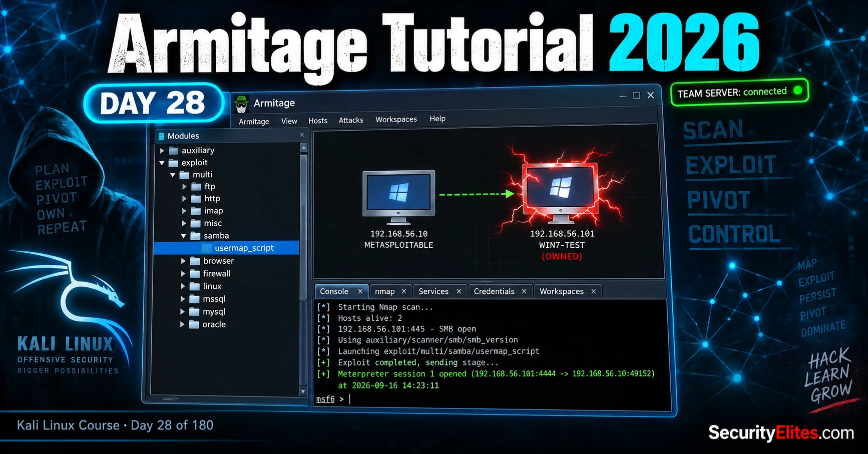The height and width of the screenshot is (454, 868).
Task: Click the samba folder icon
Action: [196, 236]
